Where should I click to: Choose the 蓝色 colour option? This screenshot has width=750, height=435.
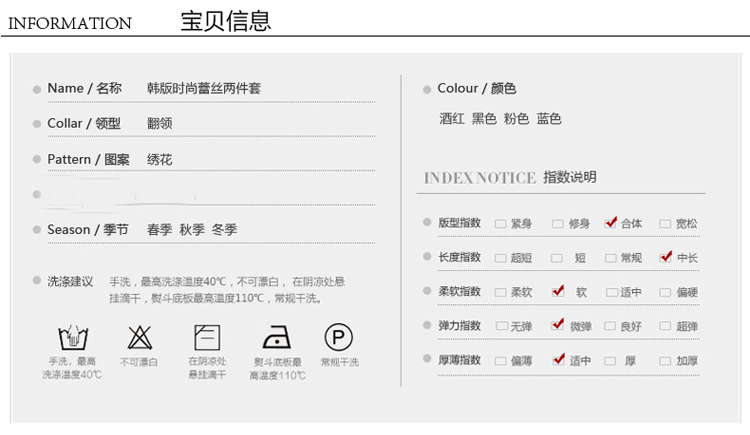click(549, 119)
